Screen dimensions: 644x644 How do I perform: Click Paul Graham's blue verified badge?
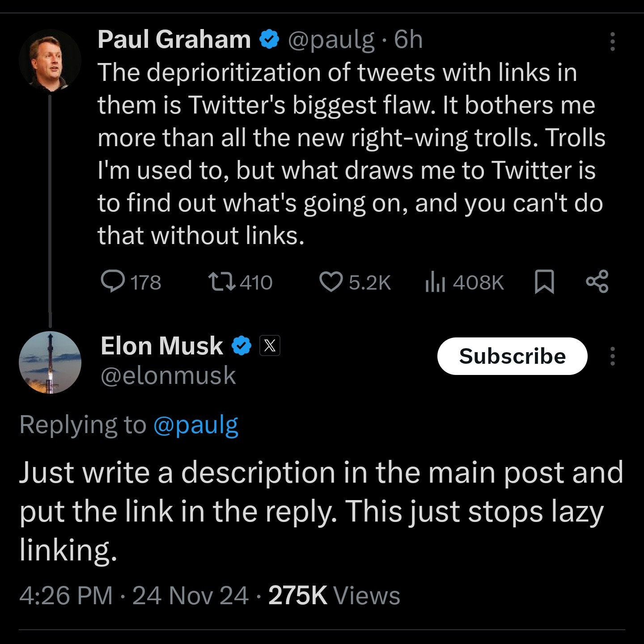pyautogui.click(x=269, y=40)
